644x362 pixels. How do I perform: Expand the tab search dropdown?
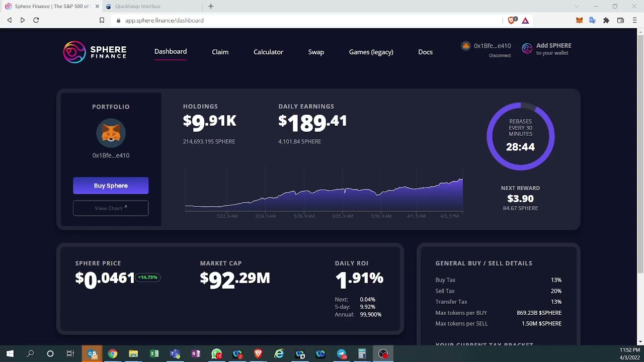577,7
